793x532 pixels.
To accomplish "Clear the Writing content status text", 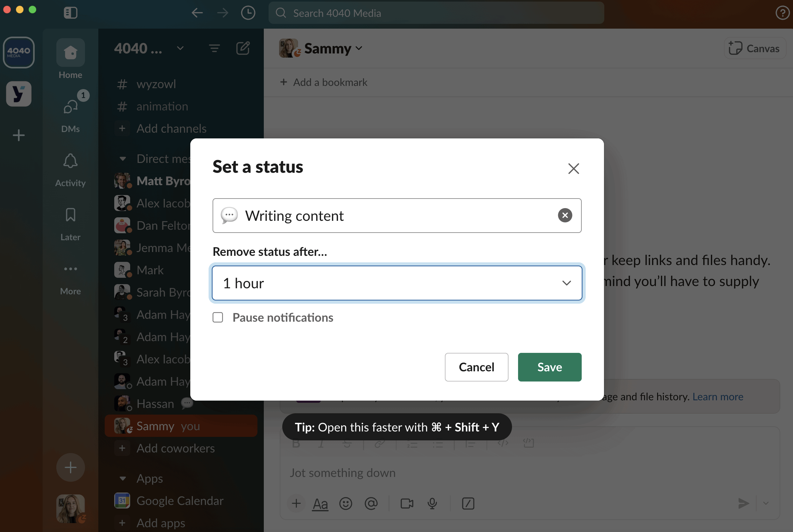I will pos(565,215).
